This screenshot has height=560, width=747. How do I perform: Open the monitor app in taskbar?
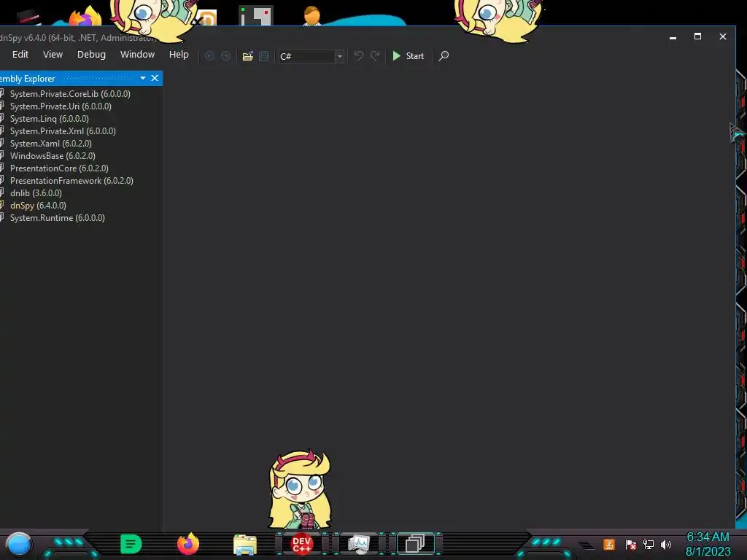[359, 544]
